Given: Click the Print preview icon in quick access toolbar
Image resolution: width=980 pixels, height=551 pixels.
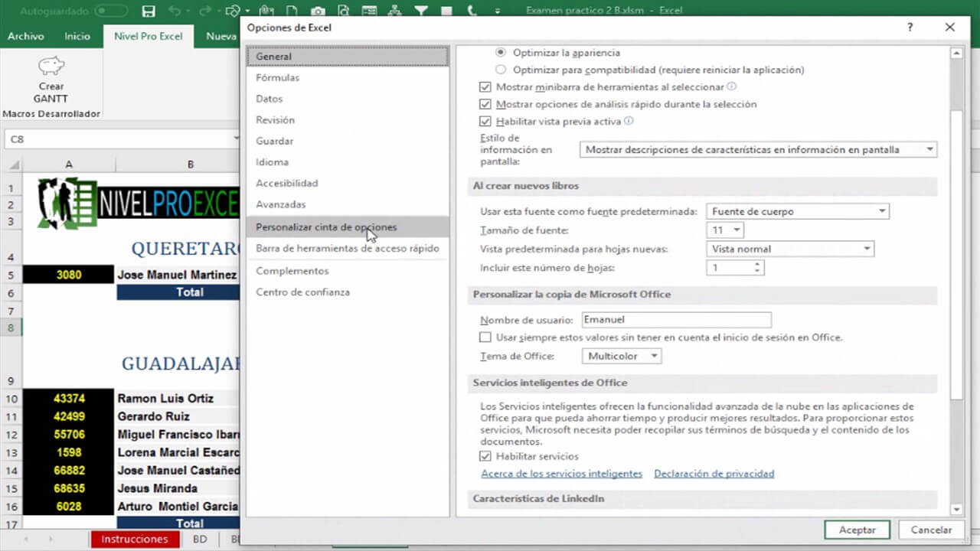Looking at the screenshot, I should pos(343,11).
